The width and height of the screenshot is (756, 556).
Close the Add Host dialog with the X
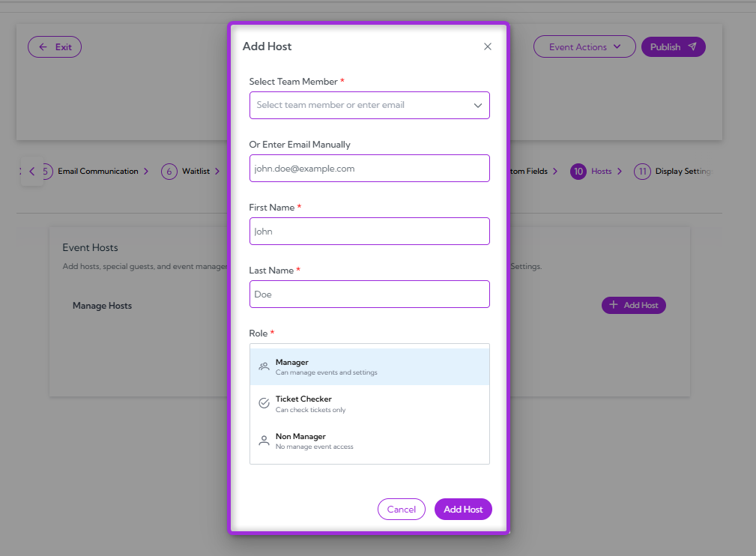coord(487,46)
